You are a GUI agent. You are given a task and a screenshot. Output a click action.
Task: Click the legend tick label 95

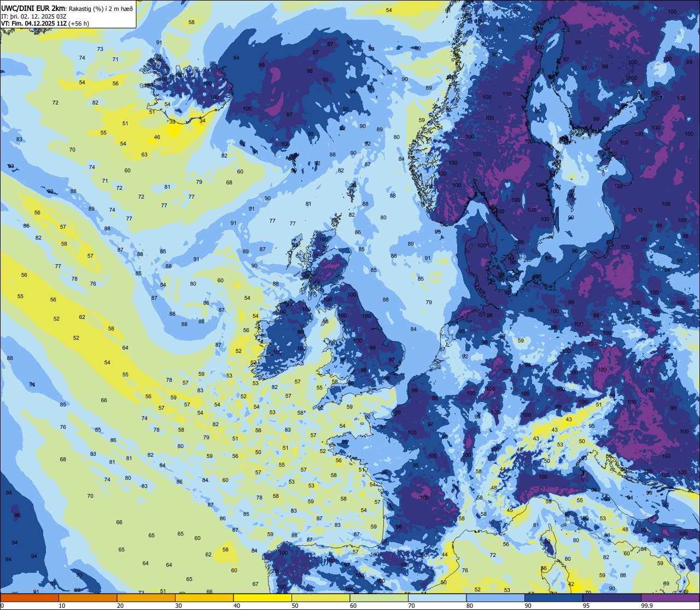(x=586, y=606)
